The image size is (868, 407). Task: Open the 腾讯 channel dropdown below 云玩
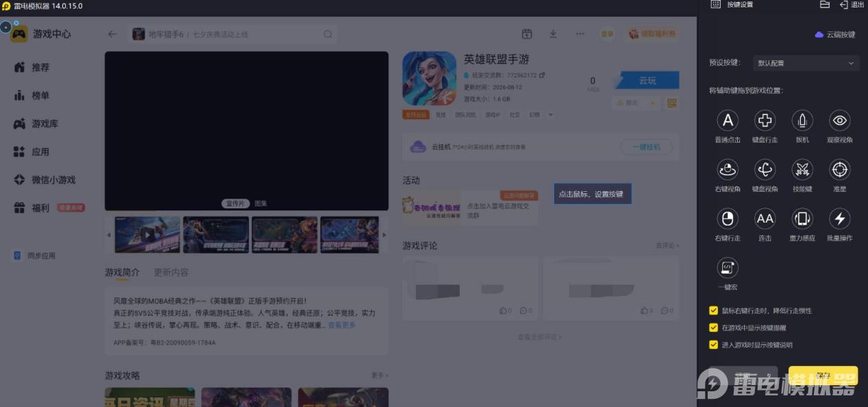pyautogui.click(x=636, y=103)
